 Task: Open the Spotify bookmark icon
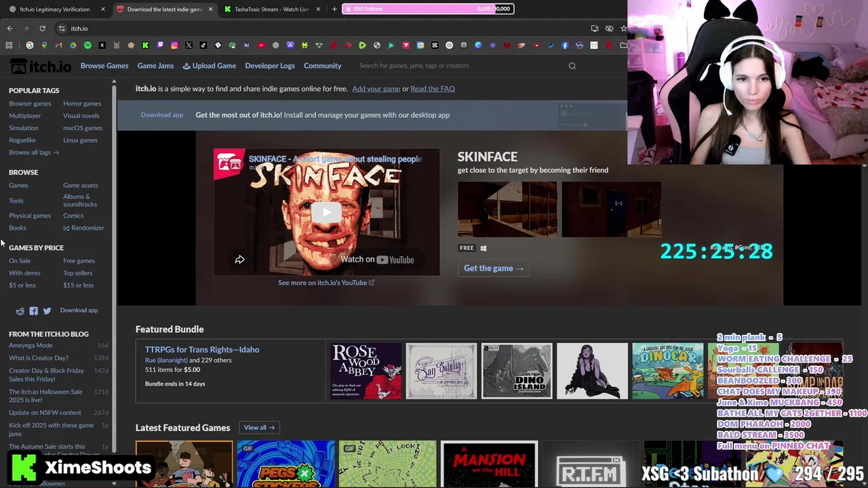point(87,45)
